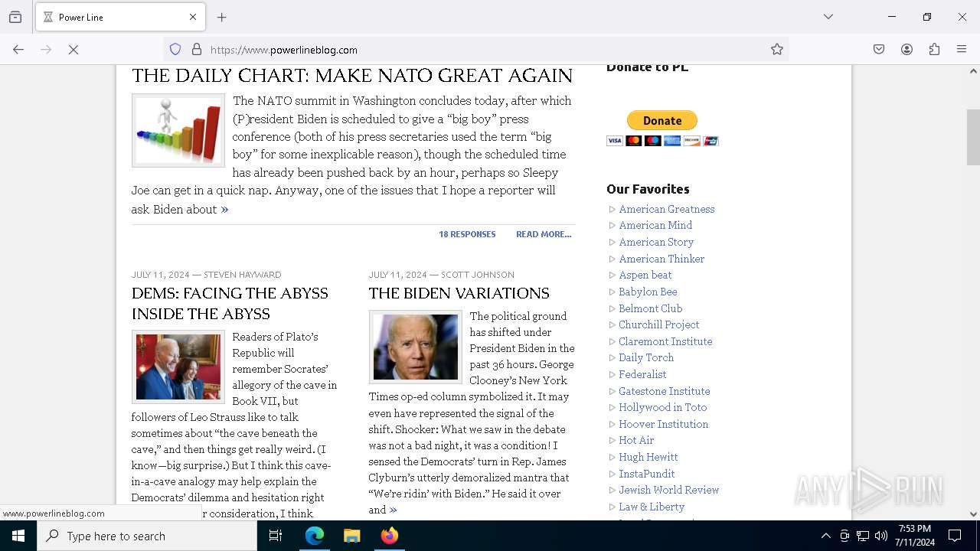
Task: Stop loading the page
Action: (x=73, y=49)
